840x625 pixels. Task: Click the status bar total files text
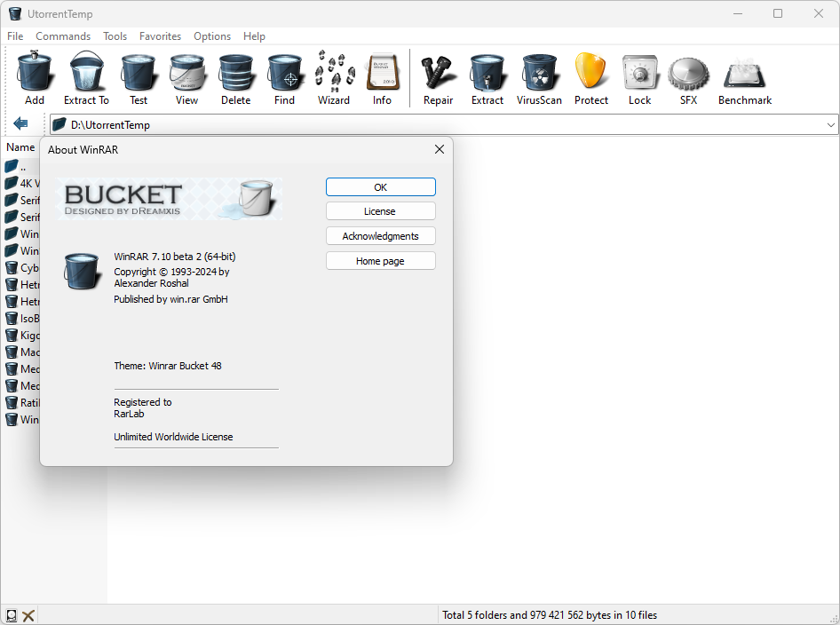pos(549,615)
